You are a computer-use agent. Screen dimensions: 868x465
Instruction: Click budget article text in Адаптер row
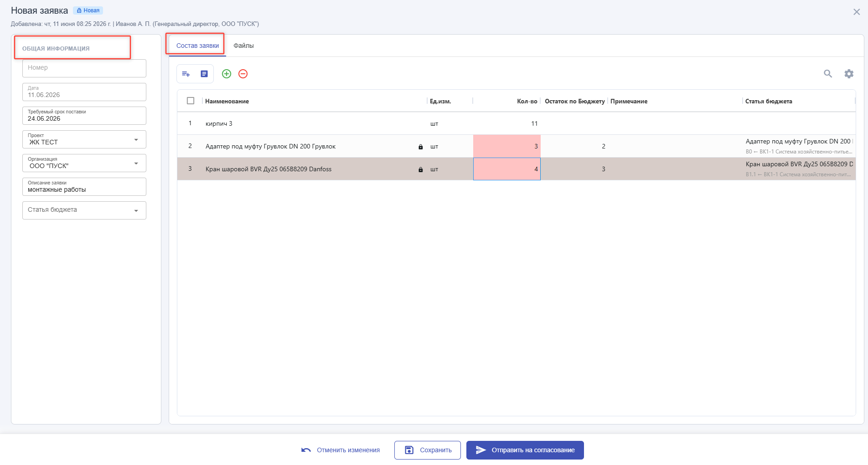[799, 146]
